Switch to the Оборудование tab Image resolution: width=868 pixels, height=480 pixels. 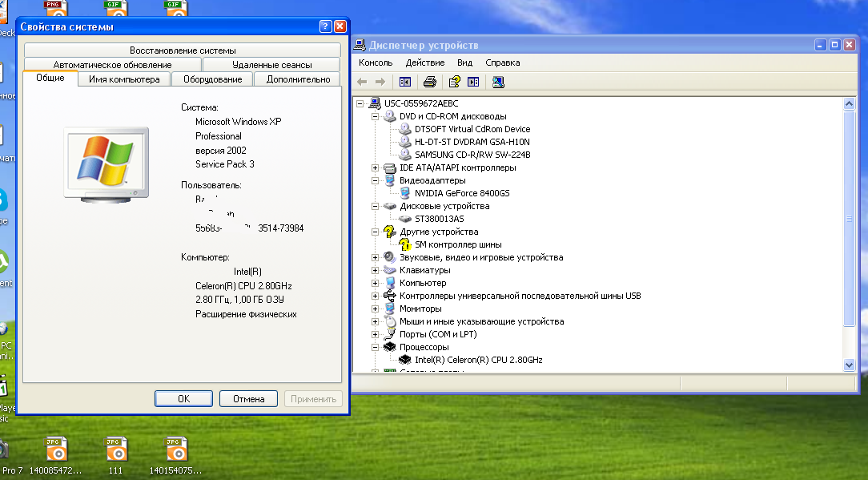click(212, 79)
